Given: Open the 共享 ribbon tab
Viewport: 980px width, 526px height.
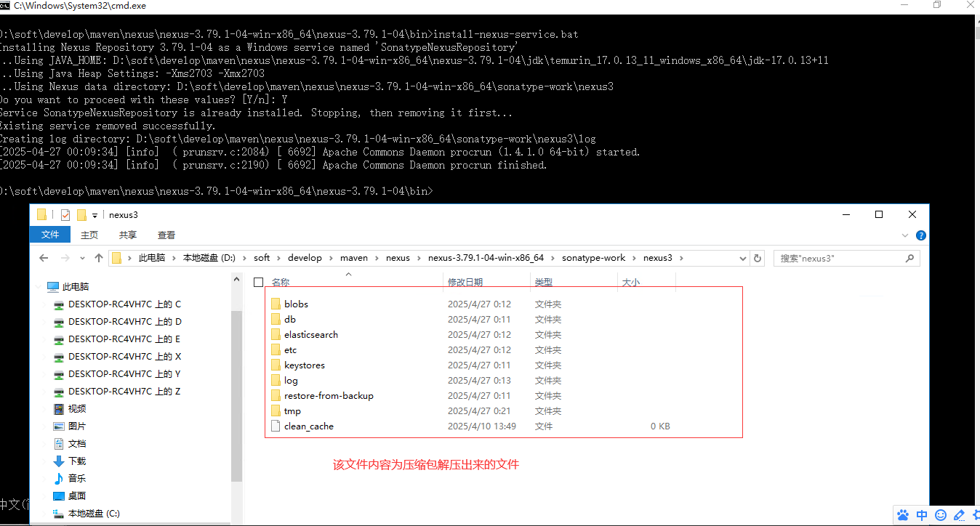Looking at the screenshot, I should tap(128, 235).
